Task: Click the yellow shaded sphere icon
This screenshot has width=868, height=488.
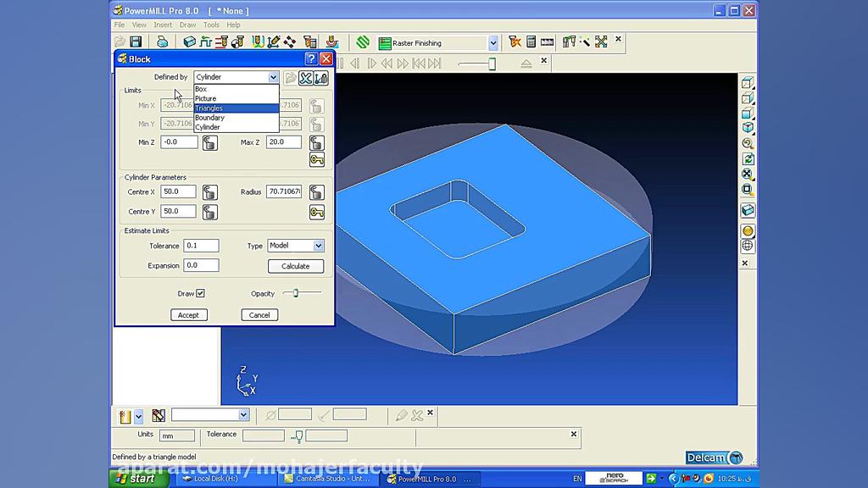Action: [x=748, y=230]
